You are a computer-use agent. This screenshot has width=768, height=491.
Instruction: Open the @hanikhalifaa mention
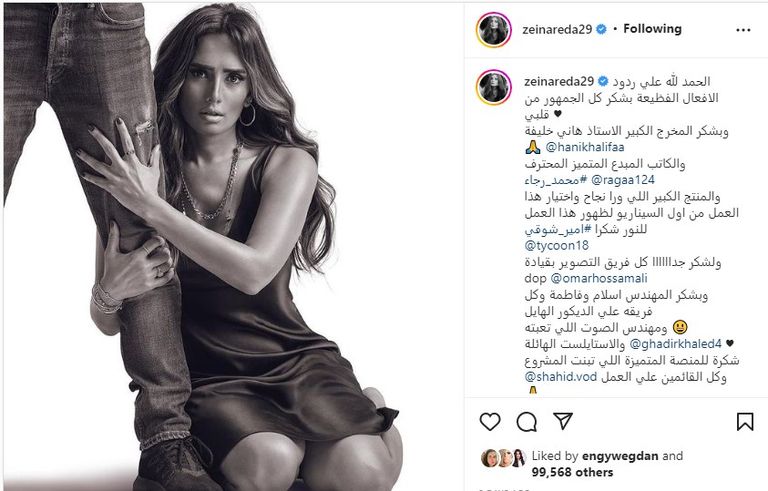(585, 147)
